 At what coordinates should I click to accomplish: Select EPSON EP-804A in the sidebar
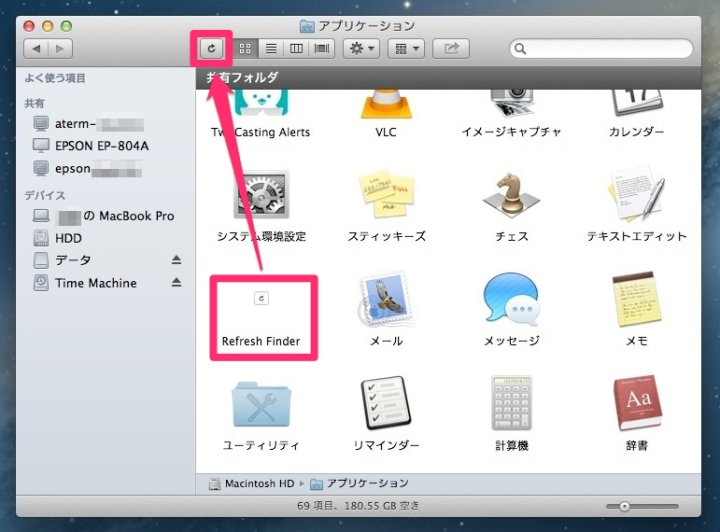pos(101,146)
